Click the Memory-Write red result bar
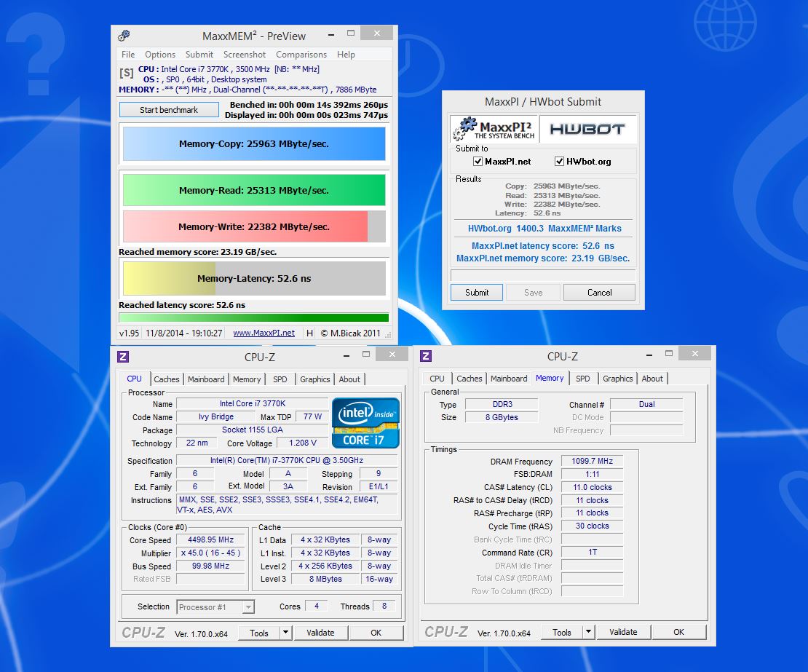 point(254,226)
